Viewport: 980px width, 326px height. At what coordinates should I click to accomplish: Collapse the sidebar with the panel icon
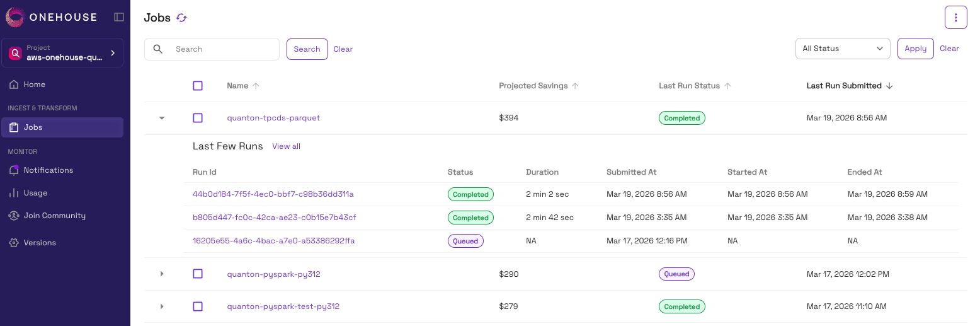point(119,17)
